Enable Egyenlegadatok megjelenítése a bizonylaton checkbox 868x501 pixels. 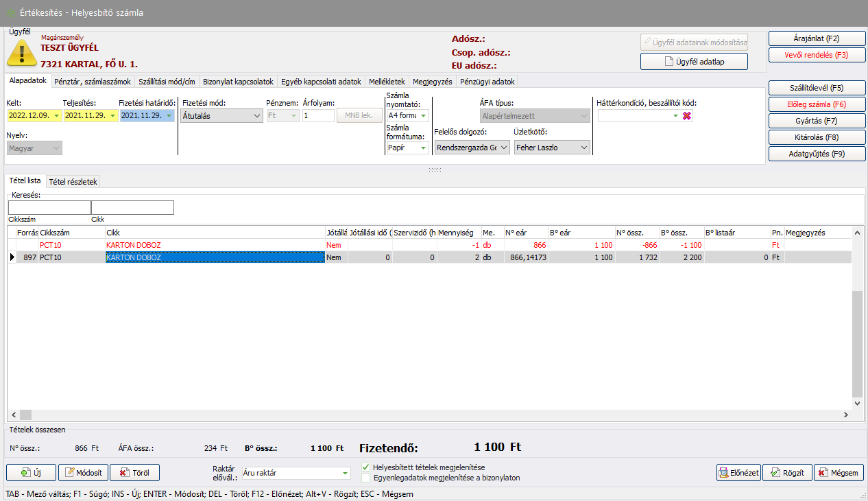pyautogui.click(x=366, y=478)
